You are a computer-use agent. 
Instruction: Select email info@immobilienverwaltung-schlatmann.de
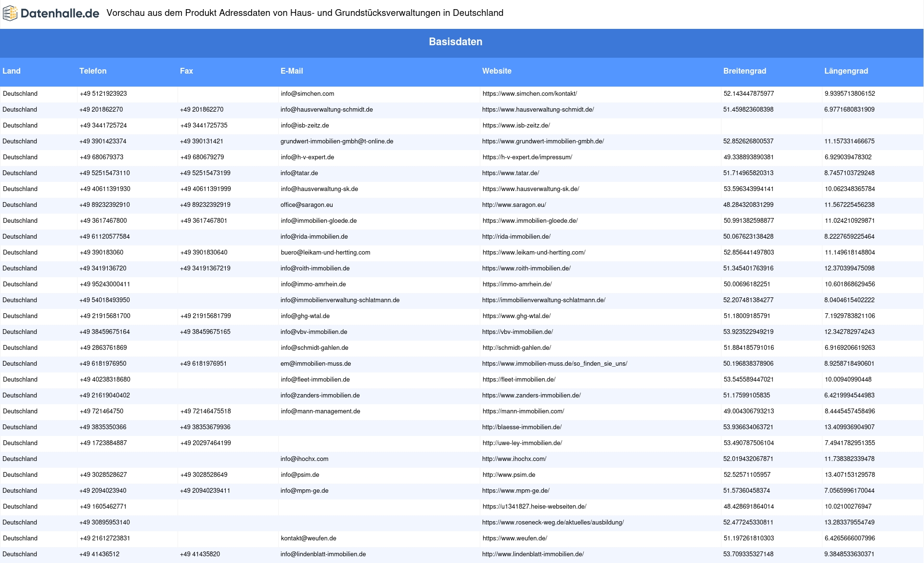tap(340, 300)
